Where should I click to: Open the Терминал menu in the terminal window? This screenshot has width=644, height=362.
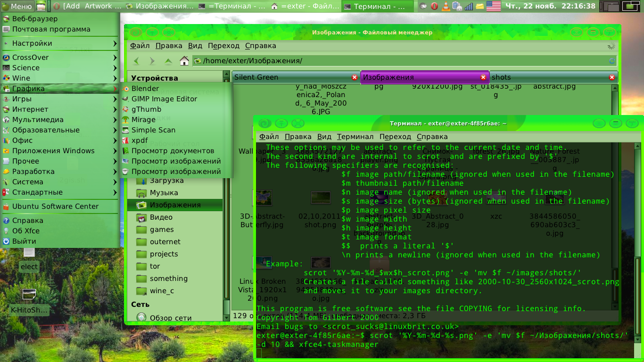pyautogui.click(x=355, y=137)
